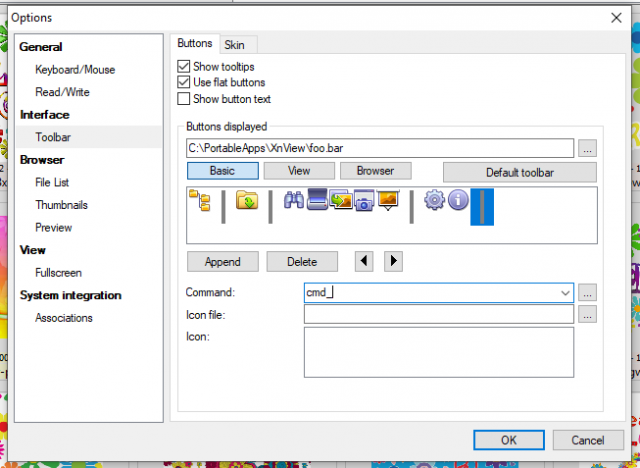Uncheck Use flat buttons checkbox
This screenshot has width=640, height=468.
[184, 82]
